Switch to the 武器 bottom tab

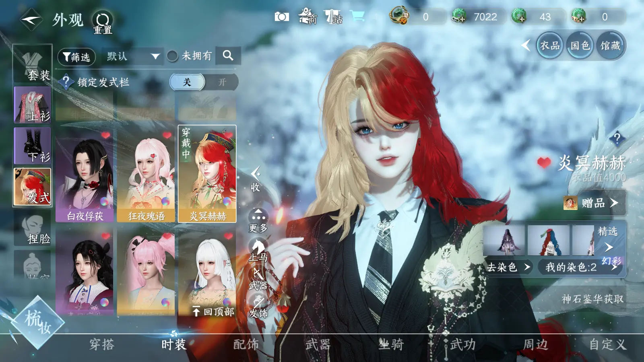pos(318,344)
